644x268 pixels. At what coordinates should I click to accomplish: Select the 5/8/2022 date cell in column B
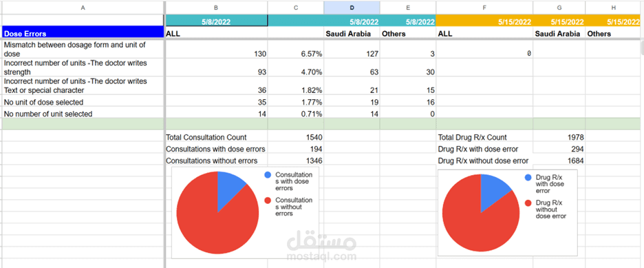pyautogui.click(x=217, y=21)
